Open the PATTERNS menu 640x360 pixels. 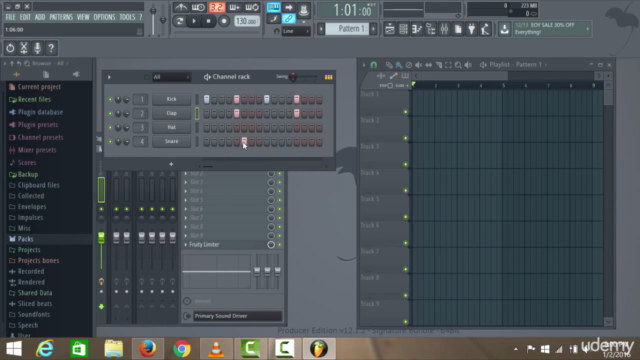click(x=61, y=17)
